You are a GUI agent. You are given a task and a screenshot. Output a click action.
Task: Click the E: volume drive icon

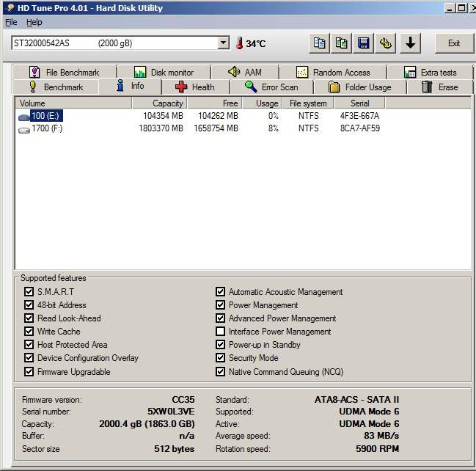[x=24, y=117]
